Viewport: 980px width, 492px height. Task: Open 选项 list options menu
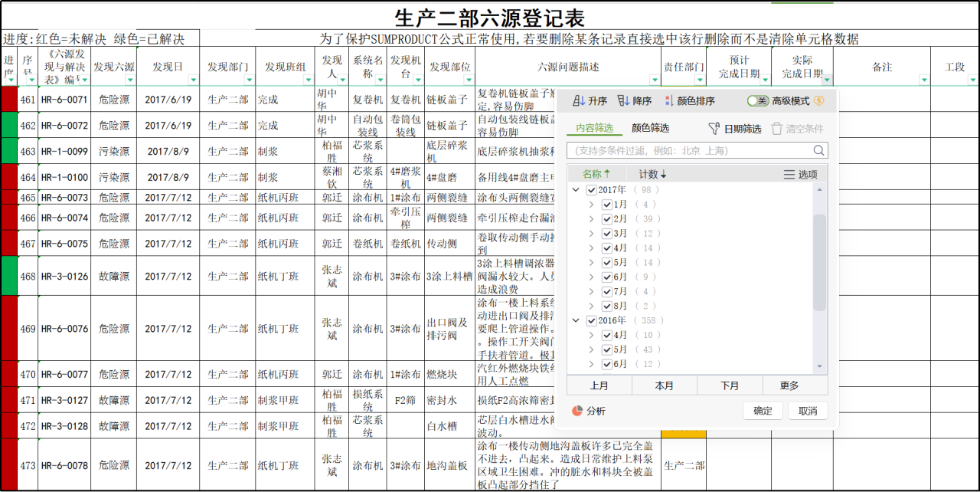tap(800, 174)
